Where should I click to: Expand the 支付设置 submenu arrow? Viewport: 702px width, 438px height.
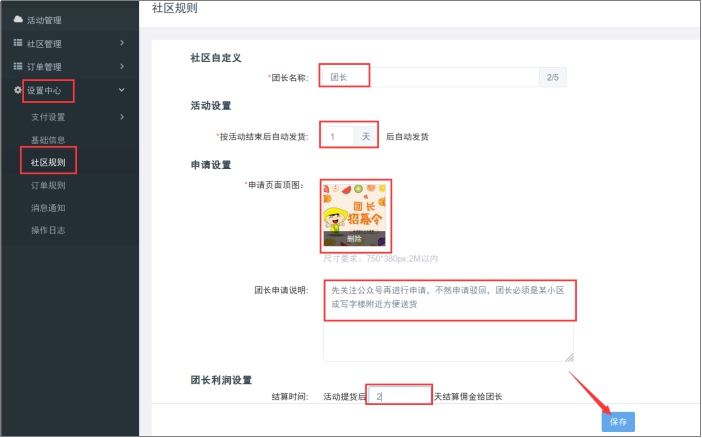pos(122,117)
